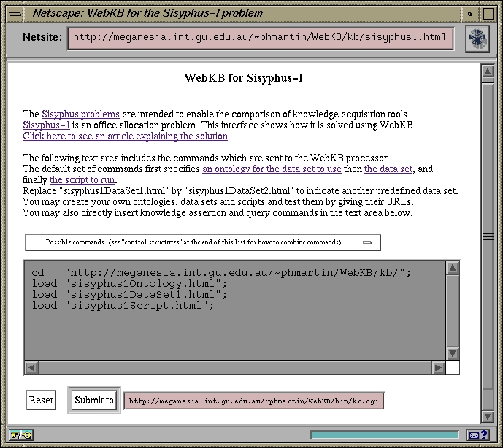The height and width of the screenshot is (448, 503).
Task: Click the kr.cgi submit URL field
Action: click(x=253, y=401)
